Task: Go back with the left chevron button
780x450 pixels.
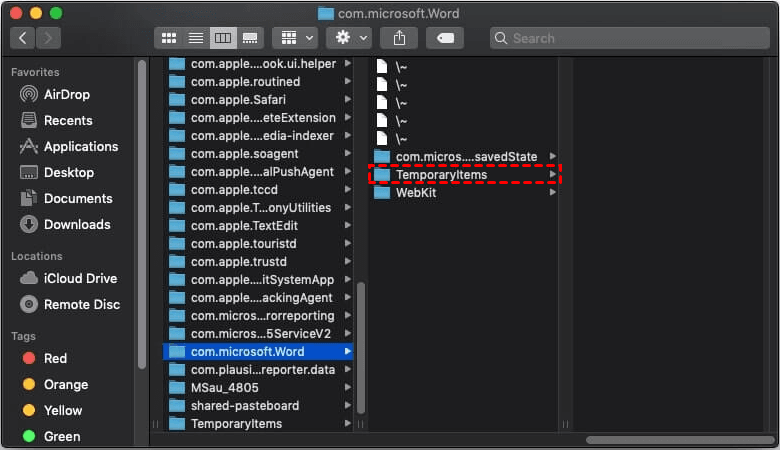Action: [x=22, y=38]
